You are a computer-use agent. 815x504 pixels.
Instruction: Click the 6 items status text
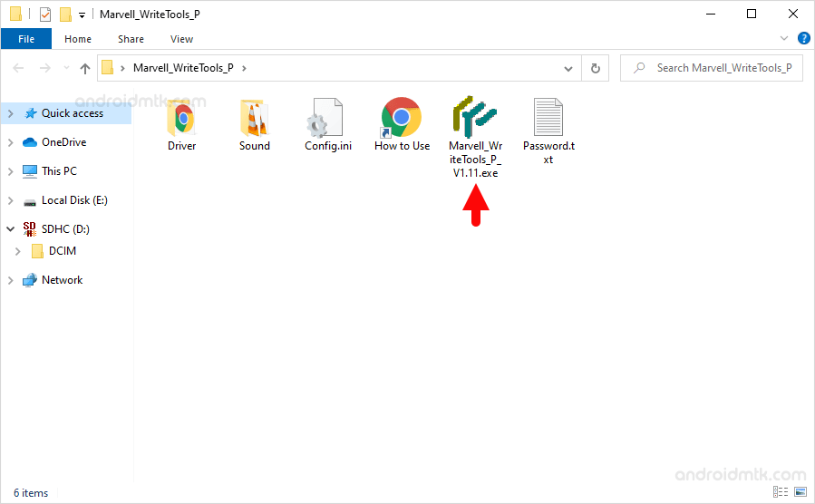click(x=31, y=493)
